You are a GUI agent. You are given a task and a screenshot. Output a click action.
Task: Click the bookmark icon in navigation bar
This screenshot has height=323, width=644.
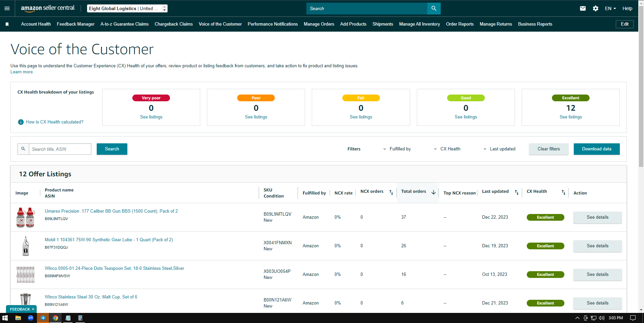tap(7, 24)
